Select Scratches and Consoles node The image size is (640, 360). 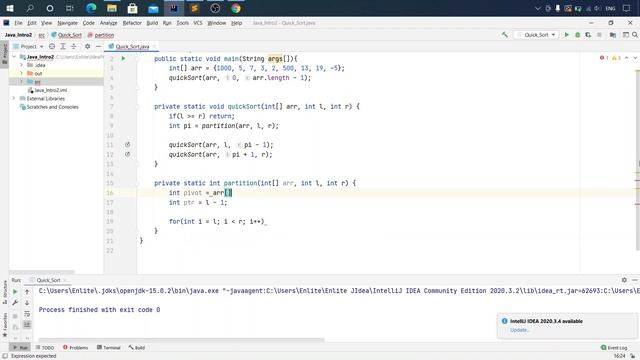(52, 107)
